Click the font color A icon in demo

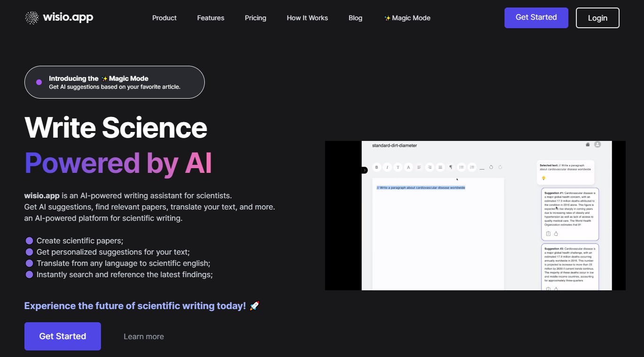[x=408, y=167]
